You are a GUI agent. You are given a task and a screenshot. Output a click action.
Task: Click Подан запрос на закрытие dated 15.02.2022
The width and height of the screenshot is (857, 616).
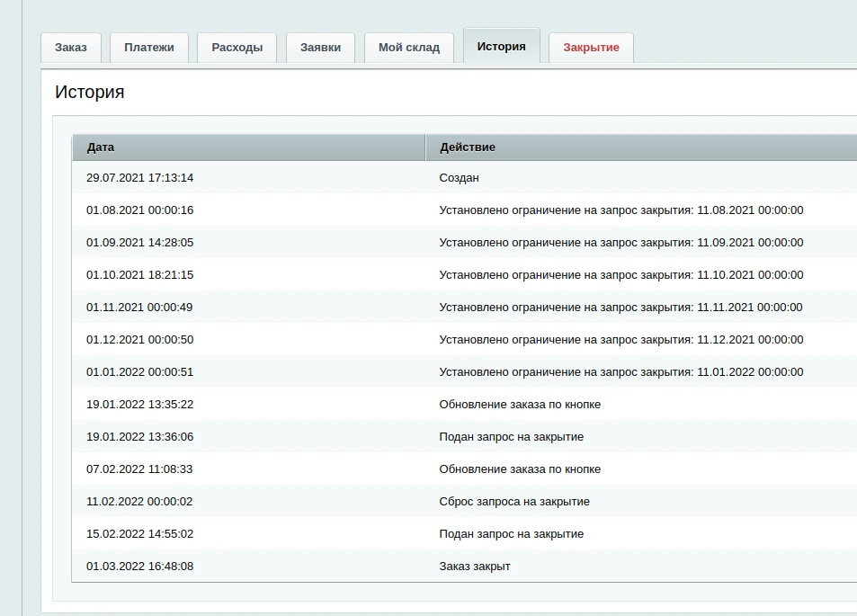click(512, 533)
